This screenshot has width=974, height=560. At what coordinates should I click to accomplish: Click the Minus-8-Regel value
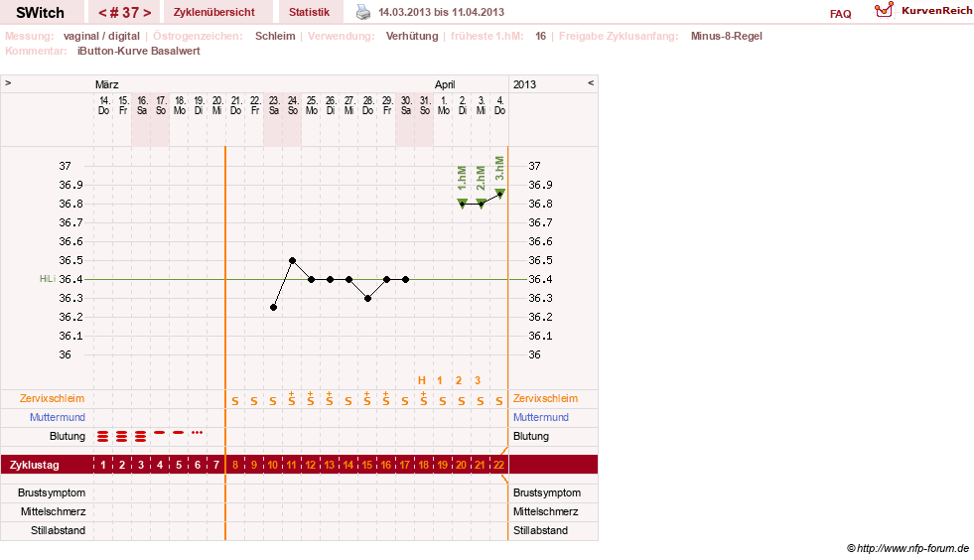click(726, 36)
